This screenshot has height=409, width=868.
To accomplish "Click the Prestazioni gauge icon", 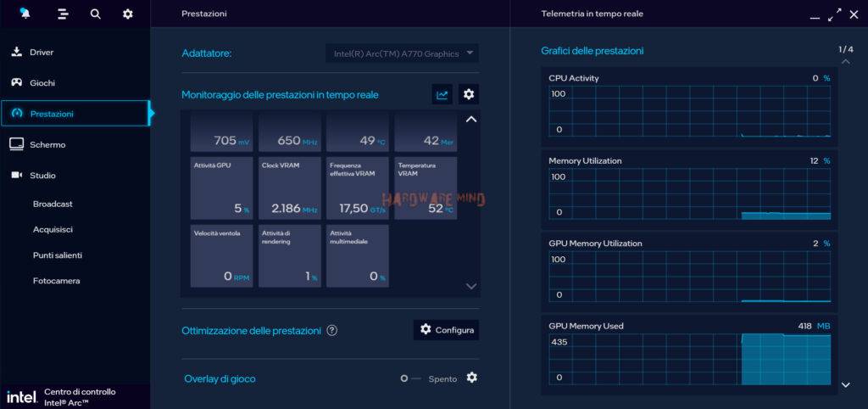I will click(x=17, y=114).
